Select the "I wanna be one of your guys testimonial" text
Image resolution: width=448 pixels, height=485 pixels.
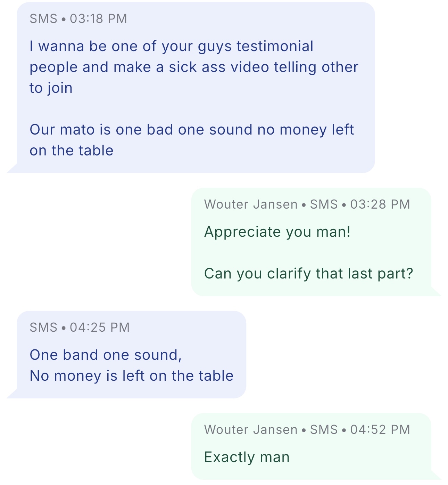[x=172, y=46]
